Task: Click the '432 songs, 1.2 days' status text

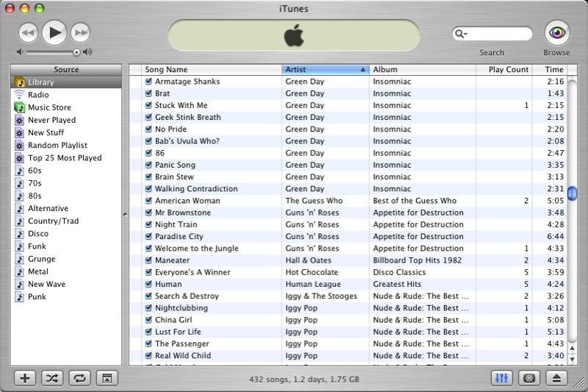Action: [304, 379]
